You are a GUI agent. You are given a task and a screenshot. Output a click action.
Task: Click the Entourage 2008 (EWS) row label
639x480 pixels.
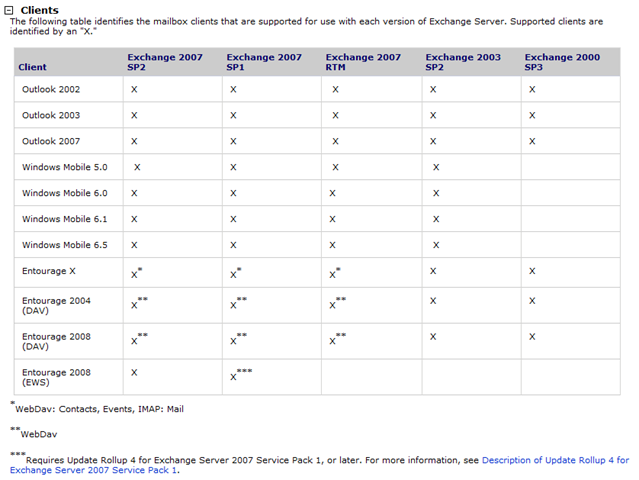coord(56,377)
